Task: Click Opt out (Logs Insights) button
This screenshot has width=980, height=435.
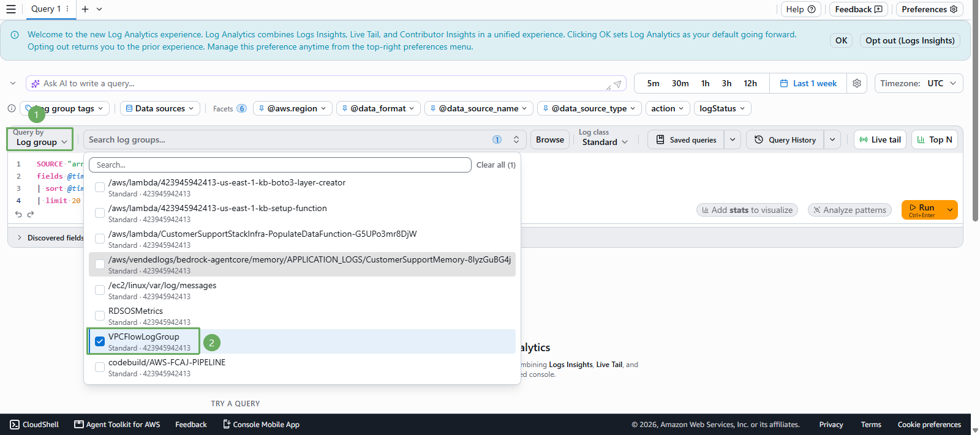Action: [x=910, y=40]
